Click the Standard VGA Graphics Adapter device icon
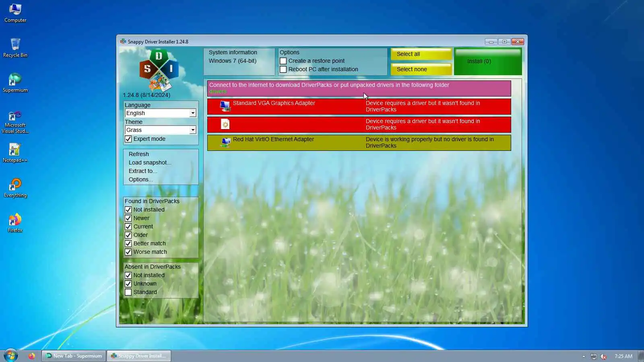 pyautogui.click(x=225, y=106)
